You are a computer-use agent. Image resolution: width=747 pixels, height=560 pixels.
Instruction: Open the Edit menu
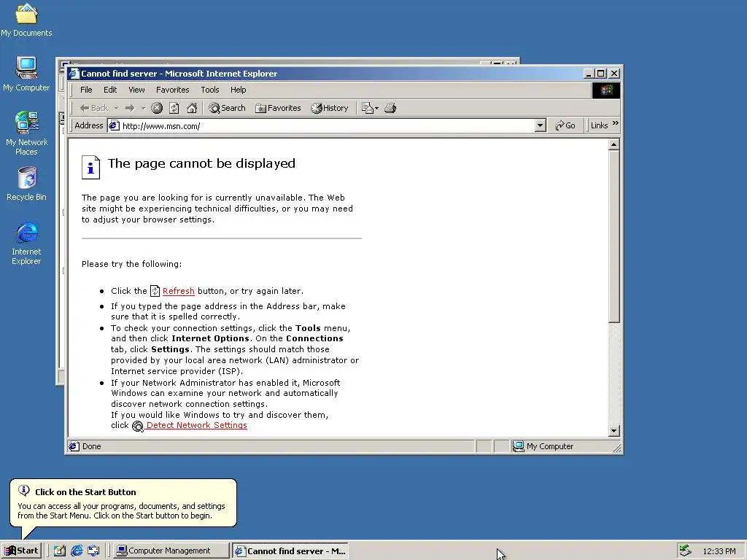pyautogui.click(x=110, y=90)
